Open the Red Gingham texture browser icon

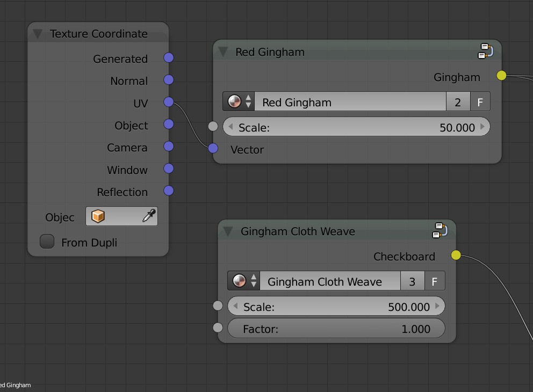tap(234, 101)
